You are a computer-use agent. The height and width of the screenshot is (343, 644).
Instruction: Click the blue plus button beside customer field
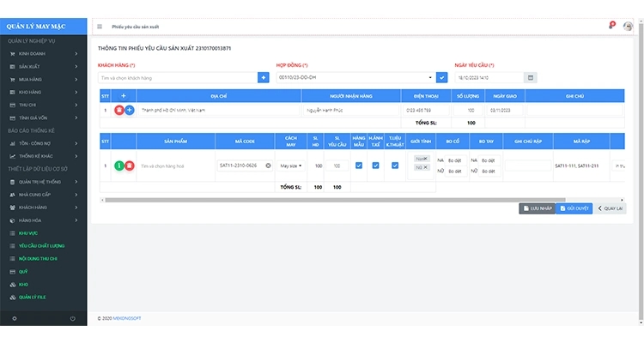click(263, 77)
